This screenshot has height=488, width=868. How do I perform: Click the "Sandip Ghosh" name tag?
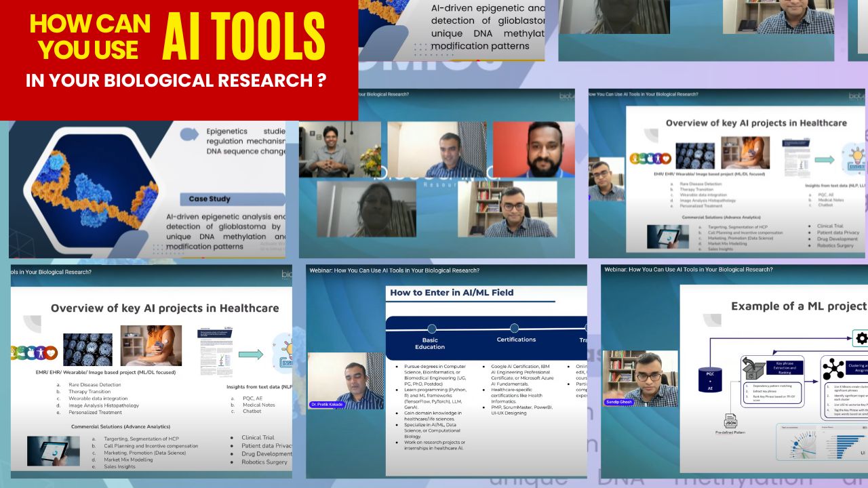point(619,402)
